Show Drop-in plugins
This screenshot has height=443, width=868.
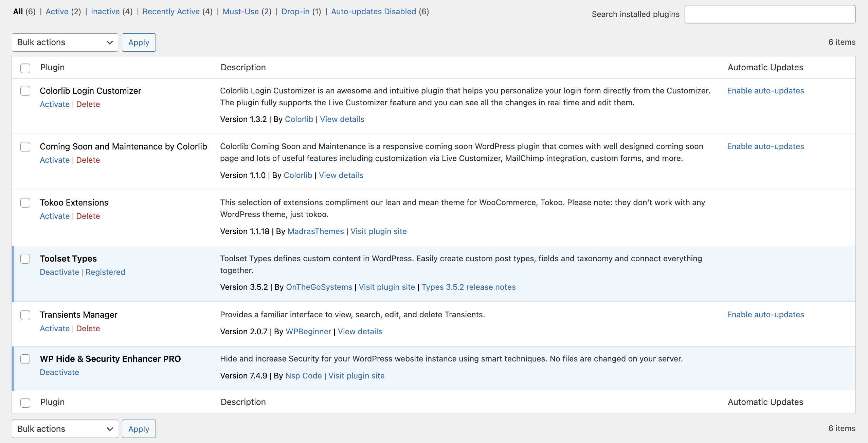coord(295,12)
